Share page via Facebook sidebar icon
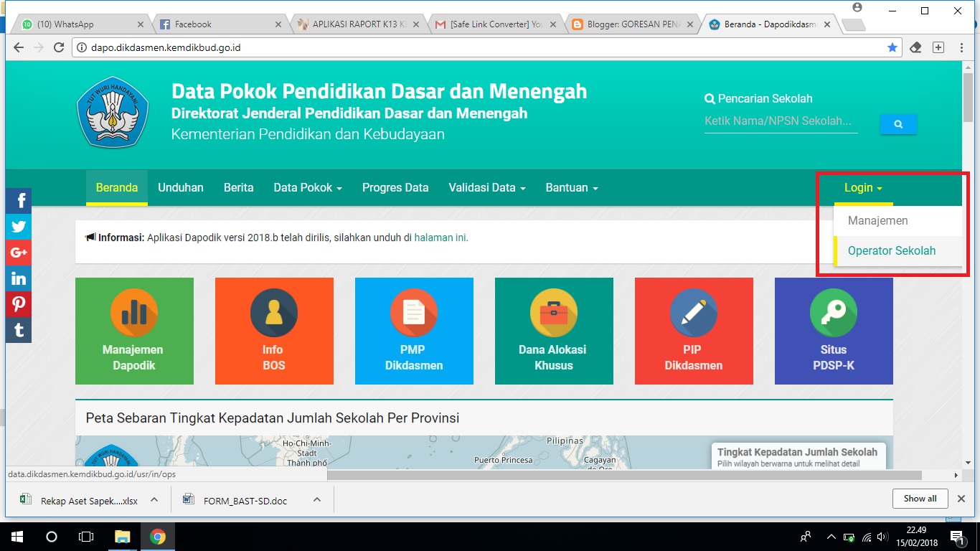 [19, 200]
